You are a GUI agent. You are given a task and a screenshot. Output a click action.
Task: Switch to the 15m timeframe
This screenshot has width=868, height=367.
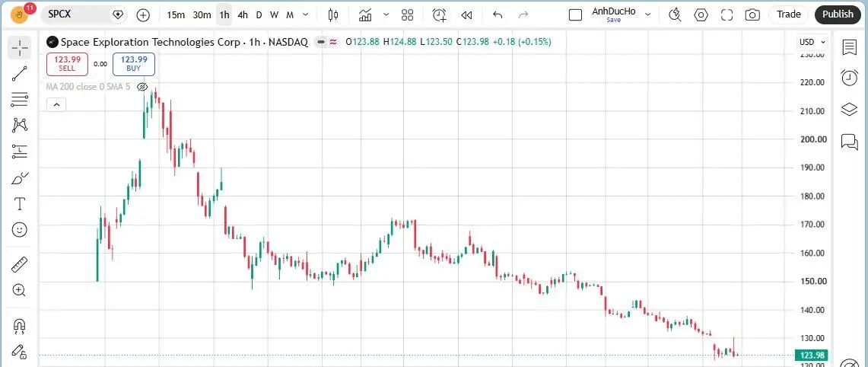pos(176,15)
